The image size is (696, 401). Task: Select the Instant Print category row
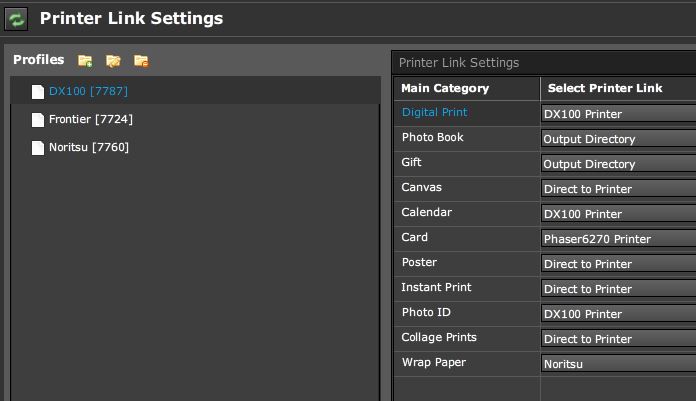(467, 288)
